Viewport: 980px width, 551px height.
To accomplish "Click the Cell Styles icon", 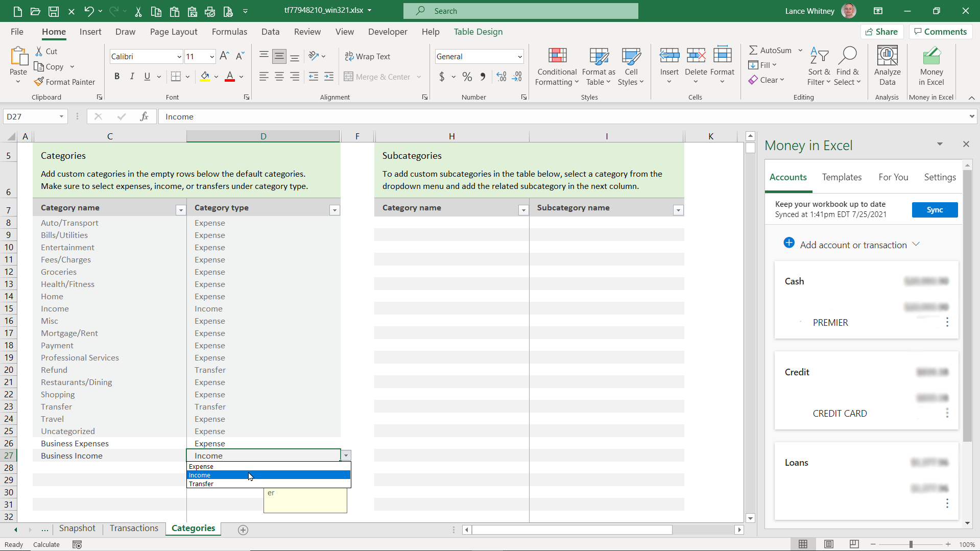I will tap(631, 55).
